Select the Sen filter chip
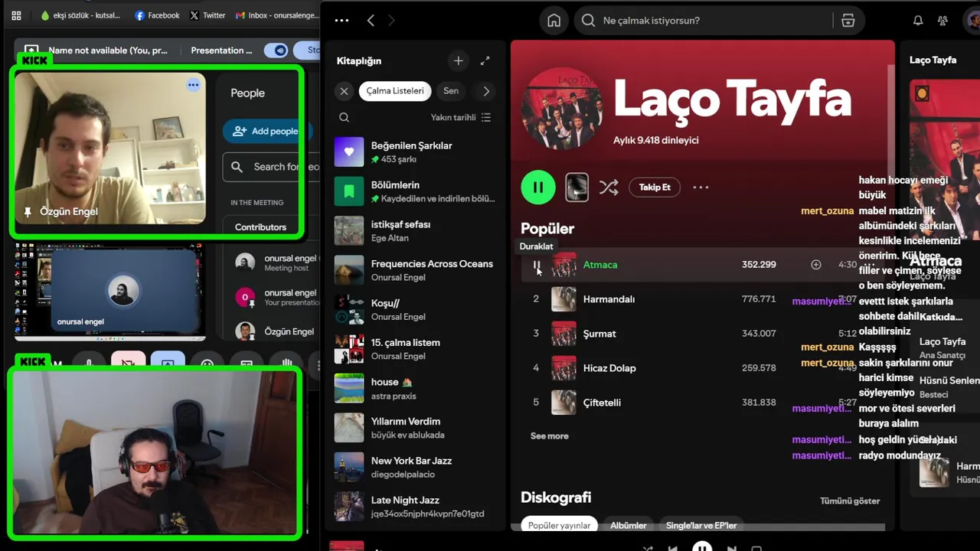 pyautogui.click(x=451, y=91)
